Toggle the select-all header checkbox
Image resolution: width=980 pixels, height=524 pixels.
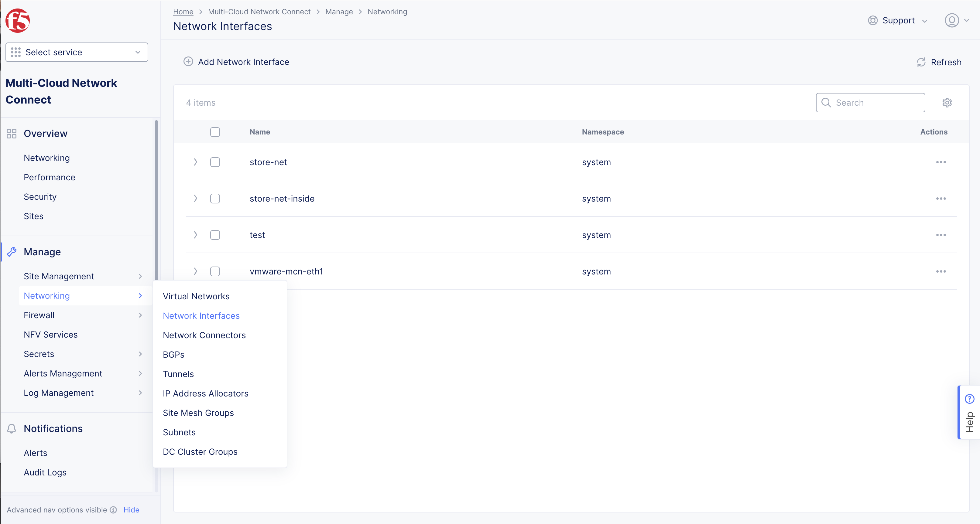point(215,132)
